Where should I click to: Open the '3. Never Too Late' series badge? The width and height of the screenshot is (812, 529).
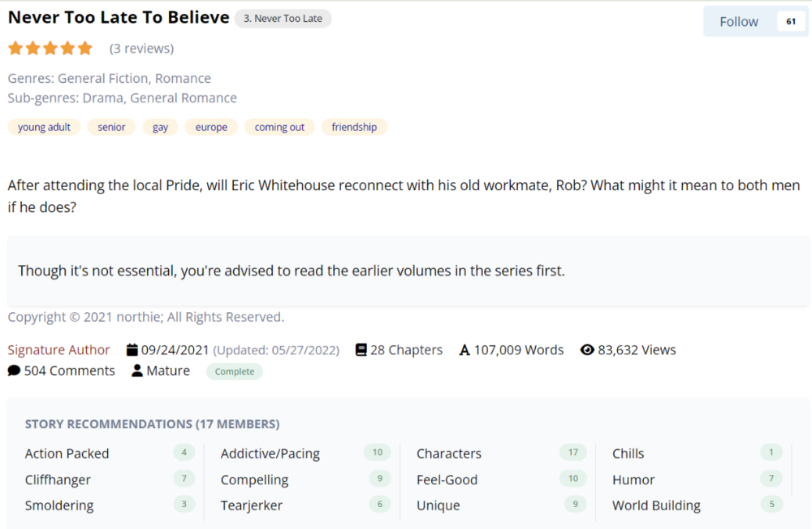(283, 19)
